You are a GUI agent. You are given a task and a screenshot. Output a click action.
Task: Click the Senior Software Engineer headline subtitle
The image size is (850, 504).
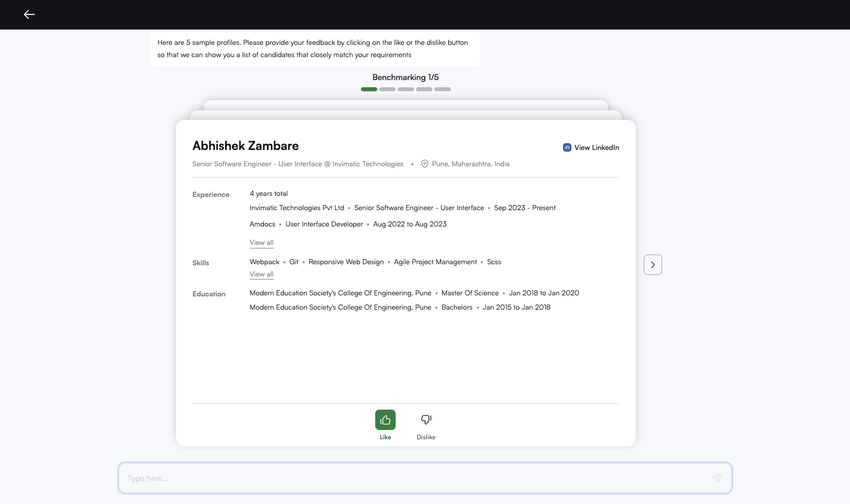tap(298, 164)
